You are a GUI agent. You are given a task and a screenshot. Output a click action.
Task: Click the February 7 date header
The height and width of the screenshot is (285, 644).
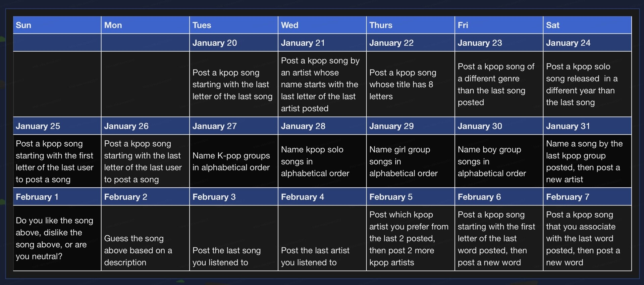(587, 197)
